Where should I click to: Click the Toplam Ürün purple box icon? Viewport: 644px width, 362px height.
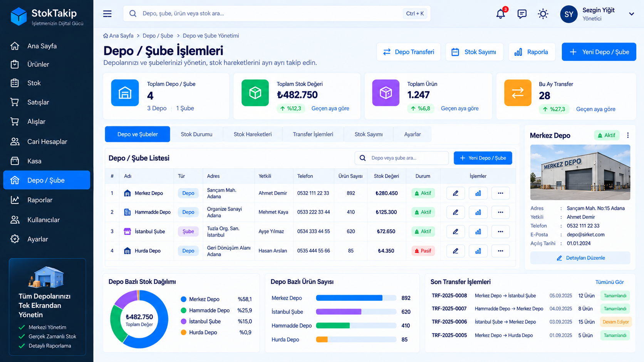(386, 93)
